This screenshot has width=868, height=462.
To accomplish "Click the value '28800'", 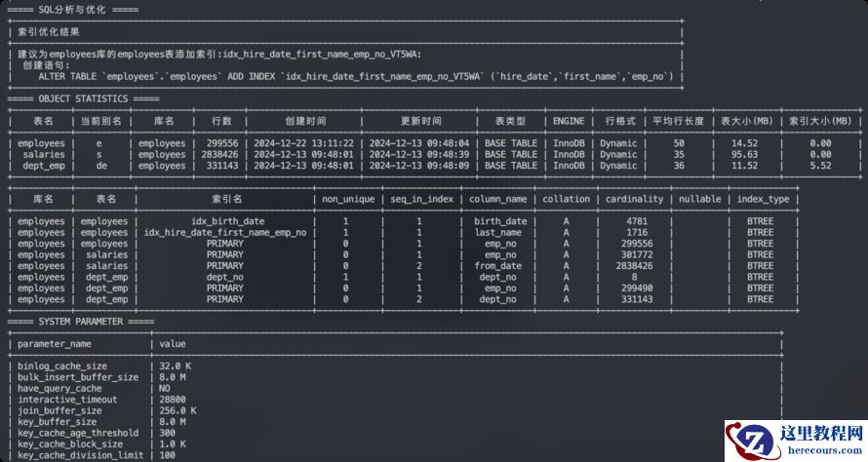I will tap(173, 400).
